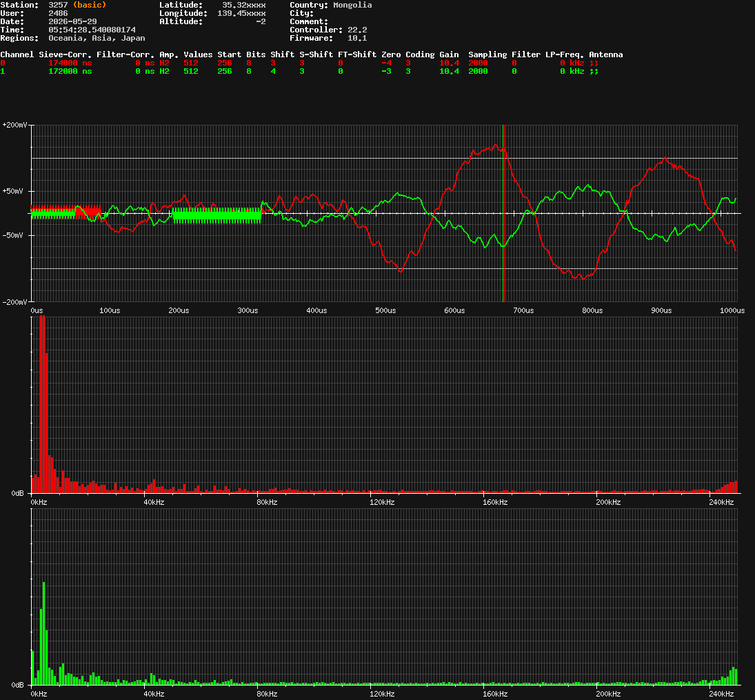Click the 500us time axis label
The image size is (755, 700).
(x=385, y=310)
